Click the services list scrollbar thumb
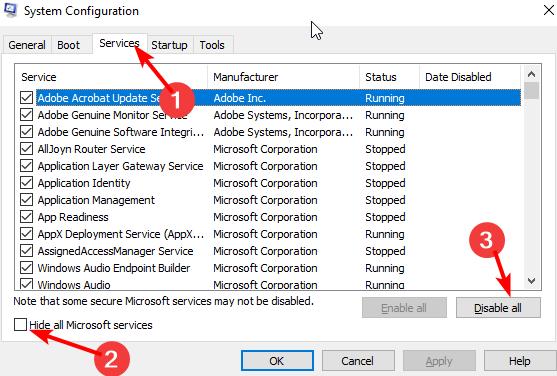Image resolution: width=557 pixels, height=376 pixels. click(531, 90)
